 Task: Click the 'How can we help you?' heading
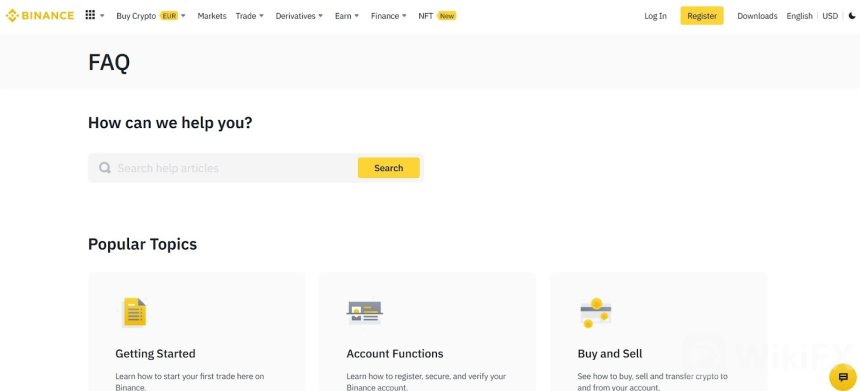pos(170,123)
